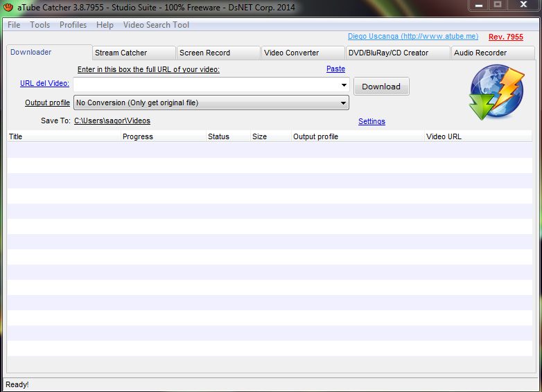Switch to the DVD/BluRay/CD Creator tab
This screenshot has width=542, height=392.
(x=399, y=53)
